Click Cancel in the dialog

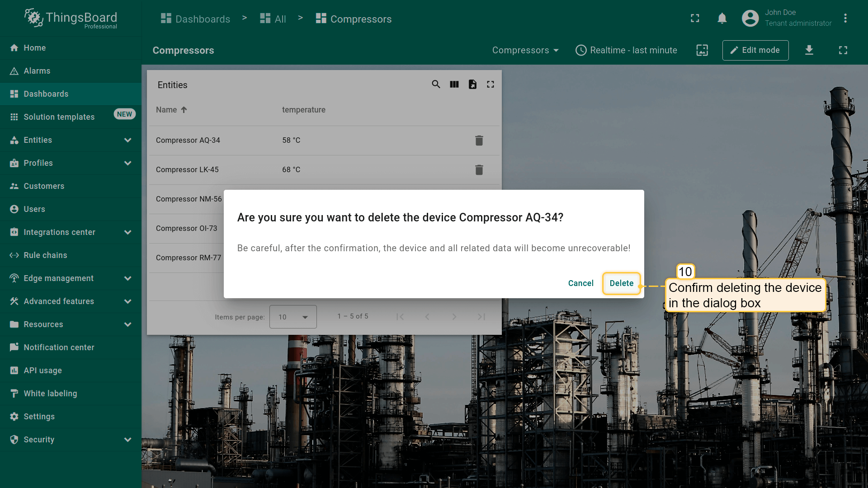tap(580, 283)
